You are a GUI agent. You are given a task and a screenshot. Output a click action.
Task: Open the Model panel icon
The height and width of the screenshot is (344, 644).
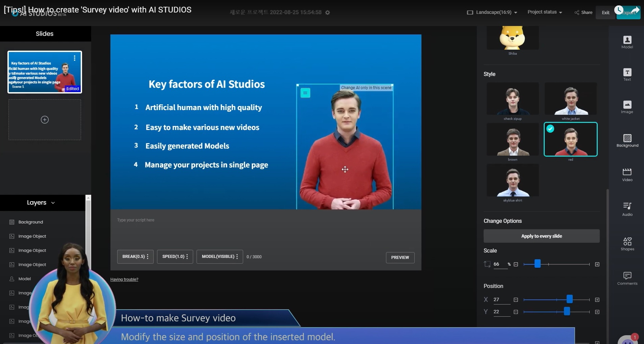click(x=627, y=42)
